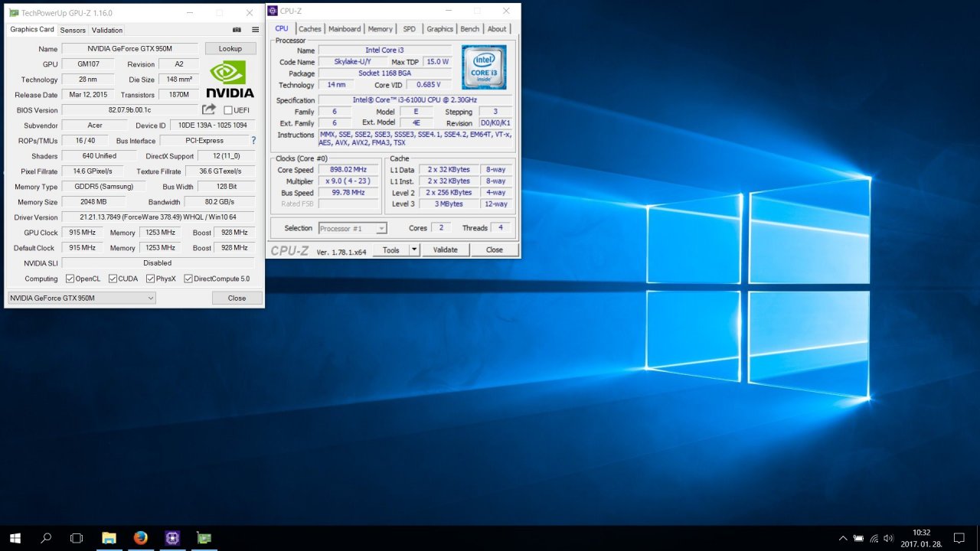The height and width of the screenshot is (551, 980).
Task: Expand the GPU selection dropdown in GPU-Z
Action: click(x=150, y=298)
